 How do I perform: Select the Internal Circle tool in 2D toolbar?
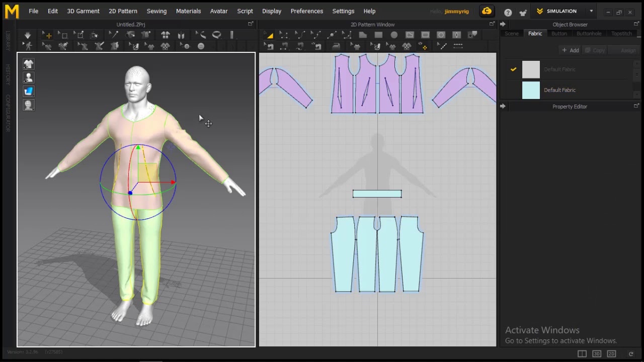[441, 35]
